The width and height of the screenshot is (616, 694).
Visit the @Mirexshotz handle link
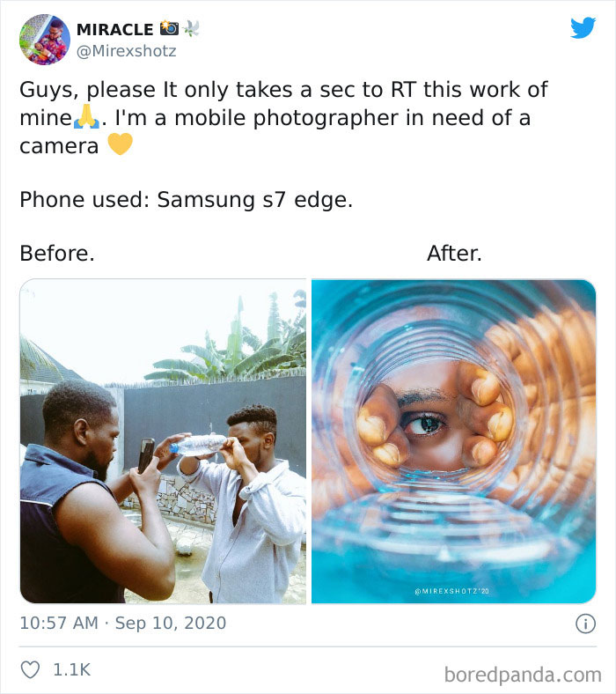127,51
